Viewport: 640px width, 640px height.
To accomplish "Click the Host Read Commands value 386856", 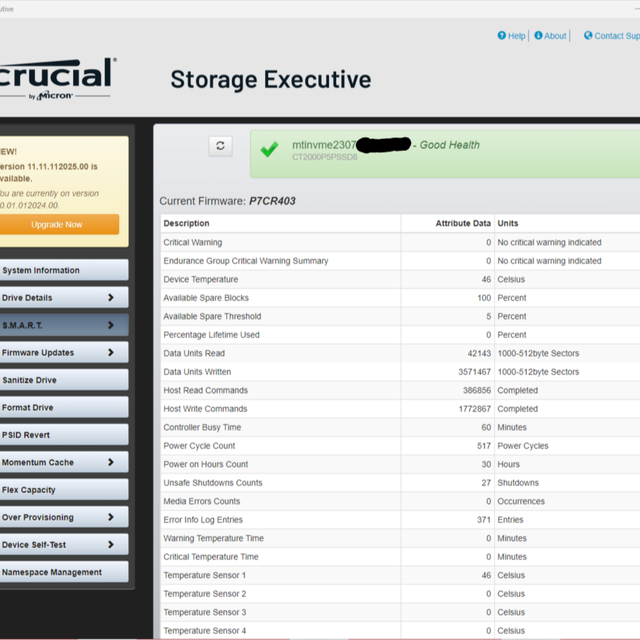I will pyautogui.click(x=477, y=390).
